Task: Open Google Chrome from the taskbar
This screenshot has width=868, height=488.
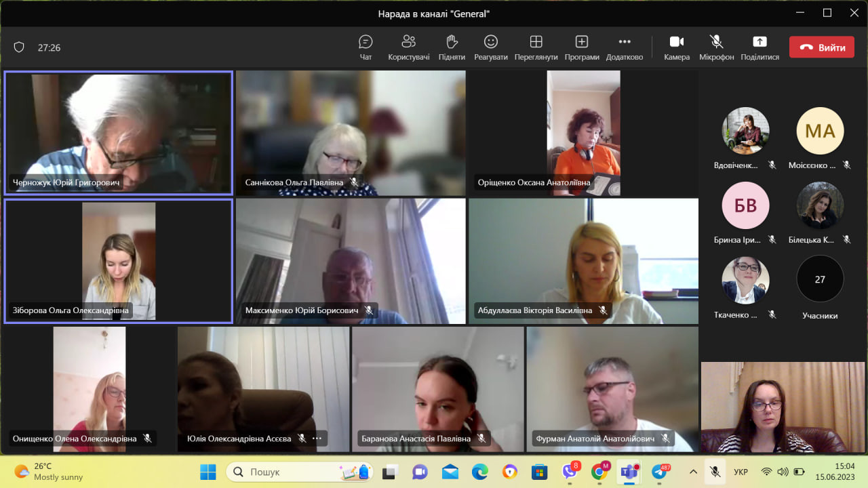Action: 599,472
